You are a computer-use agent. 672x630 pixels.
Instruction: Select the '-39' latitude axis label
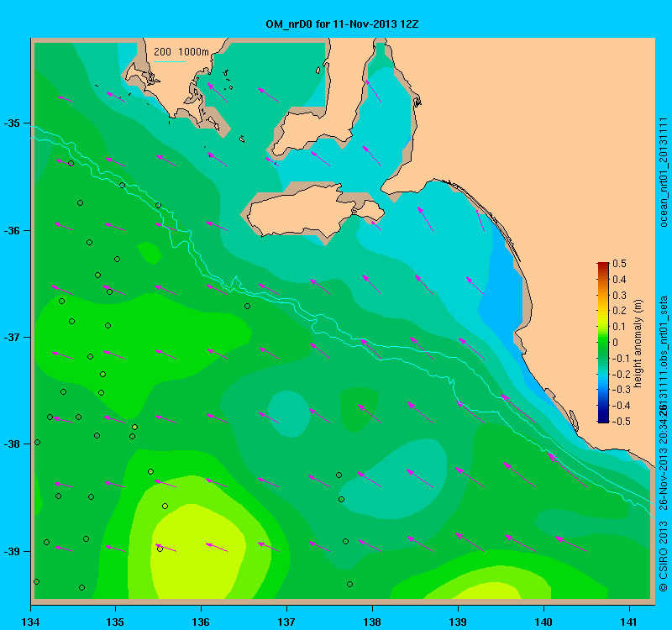coord(12,551)
